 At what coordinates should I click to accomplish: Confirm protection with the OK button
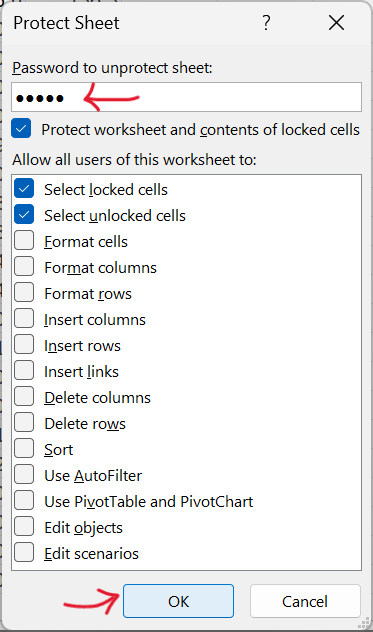coord(178,601)
